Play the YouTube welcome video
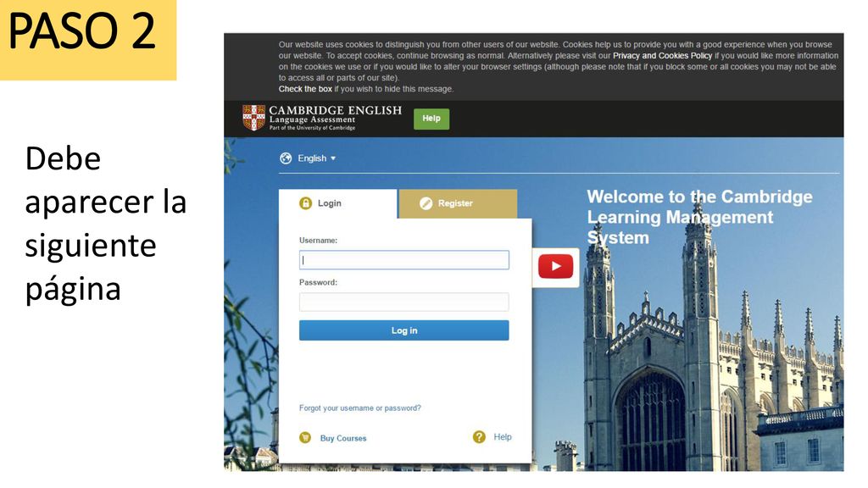868x488 pixels. pyautogui.click(x=555, y=267)
